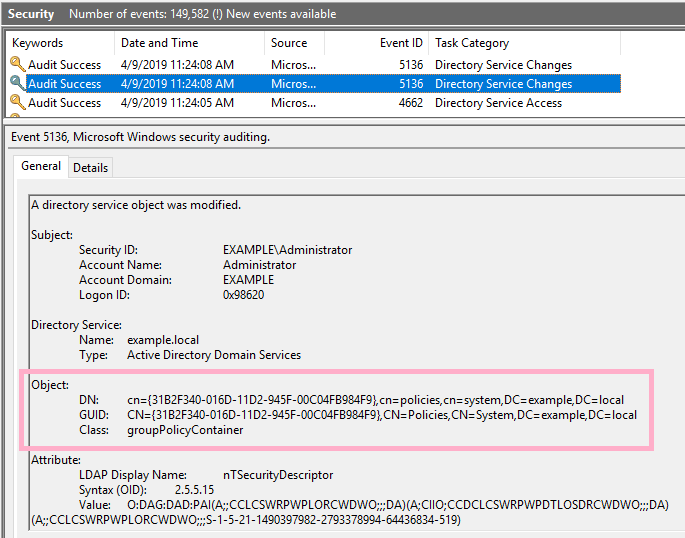Click the O:DAG:DAD:PAI value line
Screen dimensions: 685x538
pyautogui.click(x=398, y=505)
